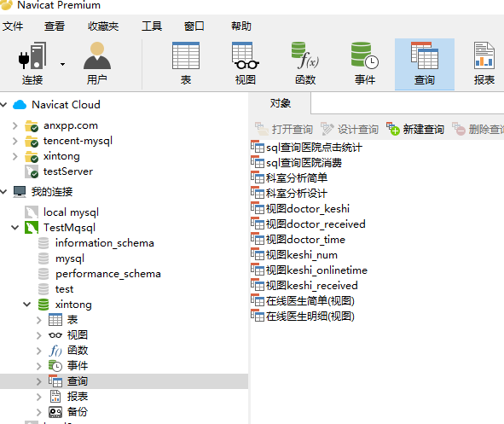The width and height of the screenshot is (504, 424).
Task: Open the 文件 menu
Action: 13,26
